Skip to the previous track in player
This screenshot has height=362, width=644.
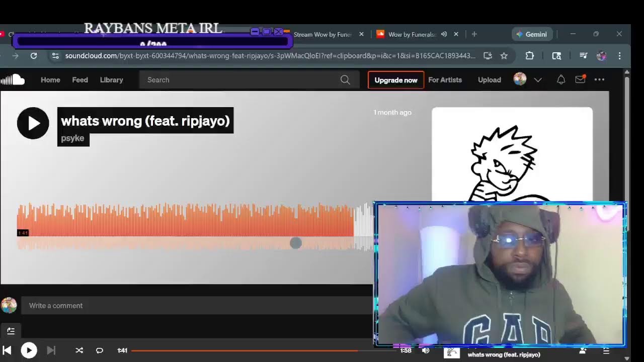point(7,350)
